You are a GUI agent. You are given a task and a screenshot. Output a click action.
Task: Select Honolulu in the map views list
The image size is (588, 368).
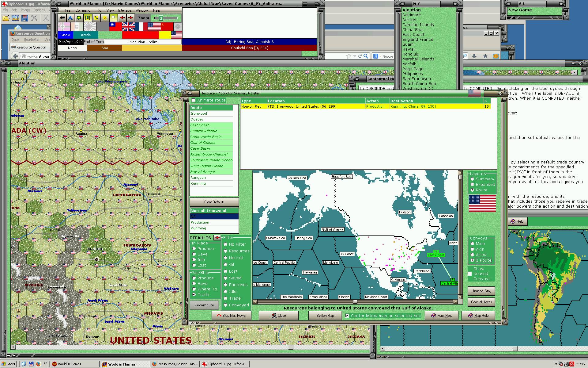pos(411,54)
